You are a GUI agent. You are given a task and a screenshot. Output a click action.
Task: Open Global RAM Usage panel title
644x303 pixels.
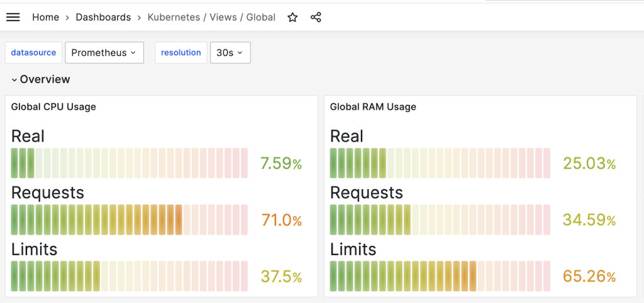[x=373, y=107]
